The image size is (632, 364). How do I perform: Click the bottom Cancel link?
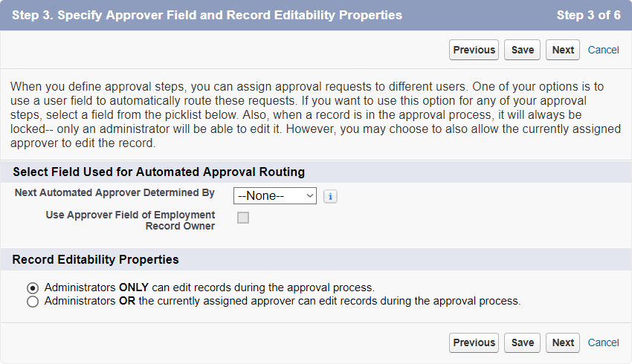pyautogui.click(x=603, y=342)
